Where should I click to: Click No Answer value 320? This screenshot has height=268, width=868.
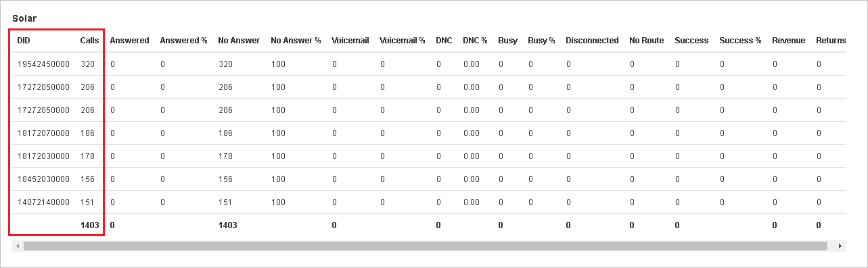coord(225,64)
